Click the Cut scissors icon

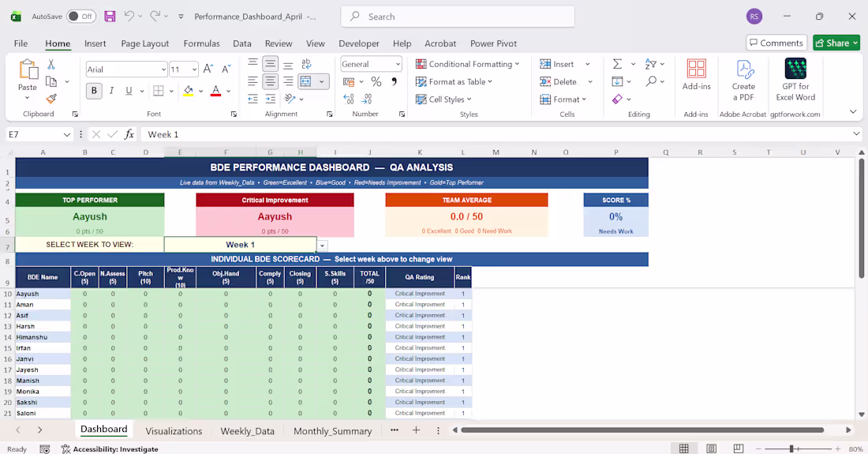[x=51, y=65]
